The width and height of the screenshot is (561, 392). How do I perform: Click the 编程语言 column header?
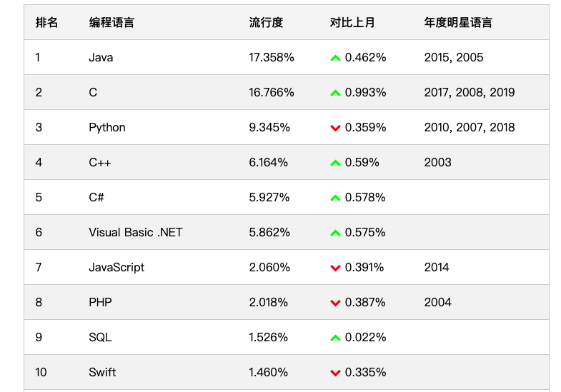click(111, 22)
